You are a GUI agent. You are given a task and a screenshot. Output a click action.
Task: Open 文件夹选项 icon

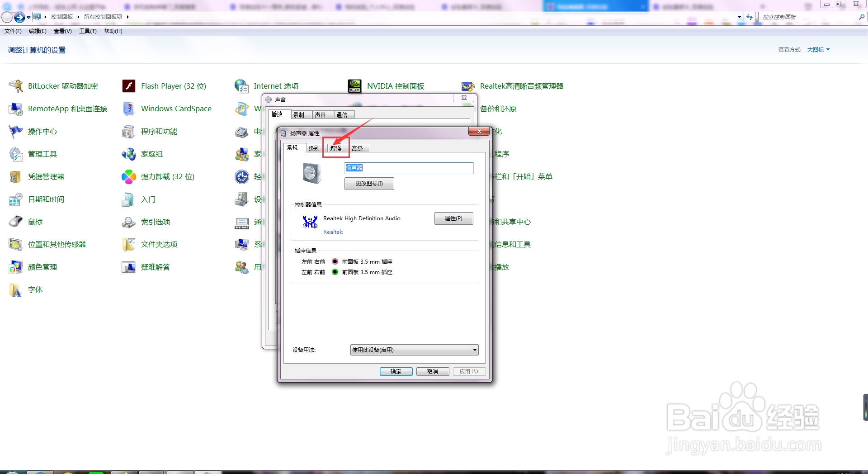click(x=129, y=244)
